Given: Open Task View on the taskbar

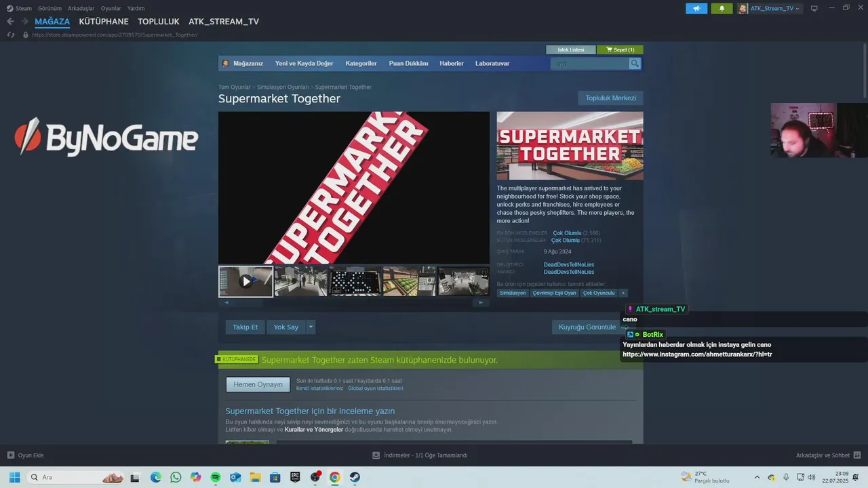Looking at the screenshot, I should click(x=135, y=477).
